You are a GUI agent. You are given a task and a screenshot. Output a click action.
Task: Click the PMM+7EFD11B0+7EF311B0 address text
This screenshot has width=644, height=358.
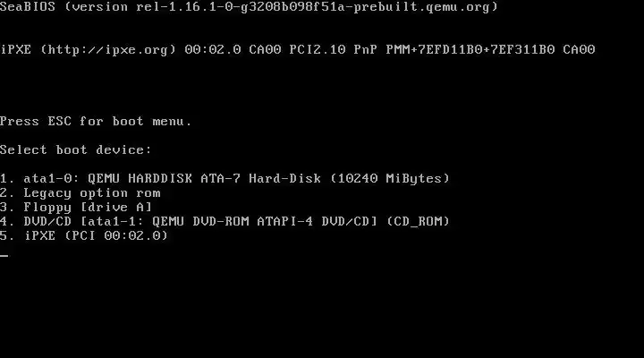click(470, 50)
